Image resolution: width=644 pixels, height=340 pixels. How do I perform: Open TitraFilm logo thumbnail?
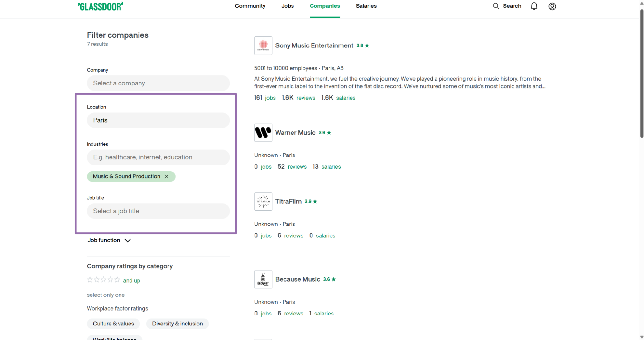click(263, 201)
